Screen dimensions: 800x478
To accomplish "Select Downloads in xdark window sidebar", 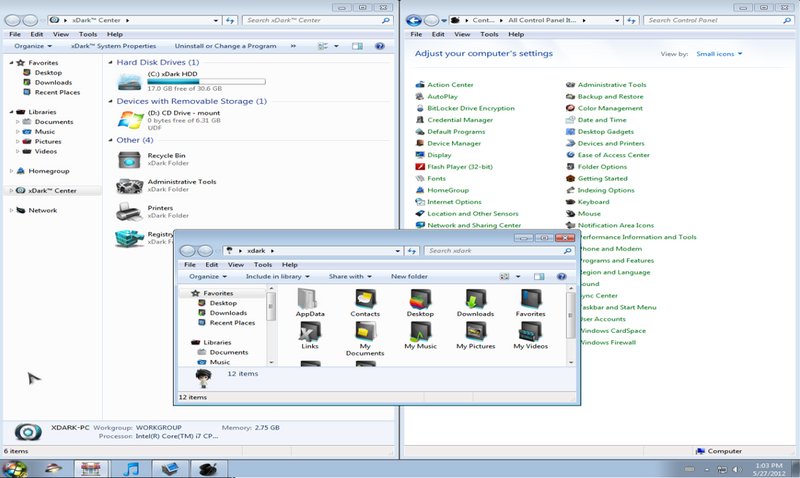I will coord(228,313).
